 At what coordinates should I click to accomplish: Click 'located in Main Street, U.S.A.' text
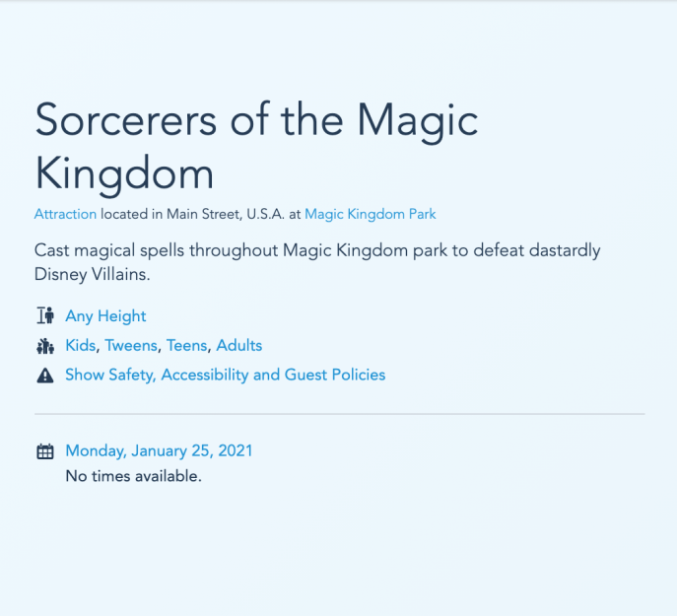[192, 214]
